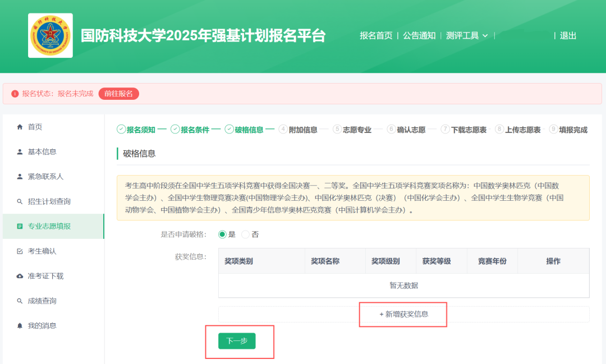
Task: Open 紧急联系人 in the sidebar
Action: click(53, 177)
